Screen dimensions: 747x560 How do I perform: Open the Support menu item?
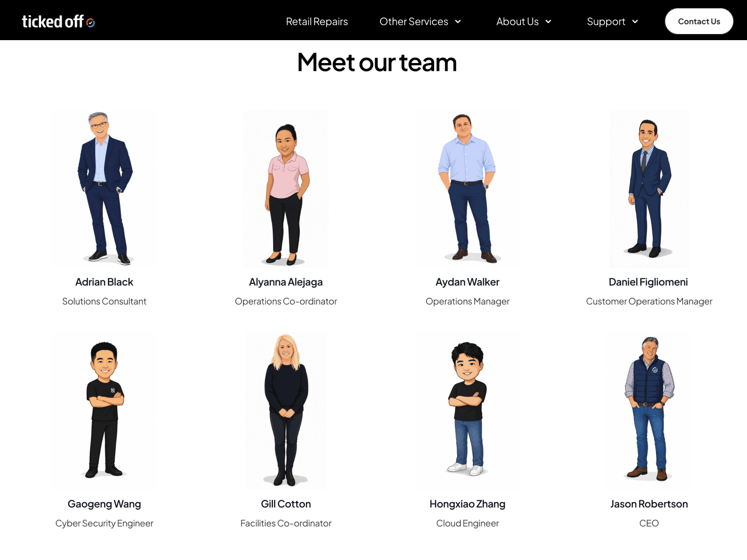[x=606, y=21]
